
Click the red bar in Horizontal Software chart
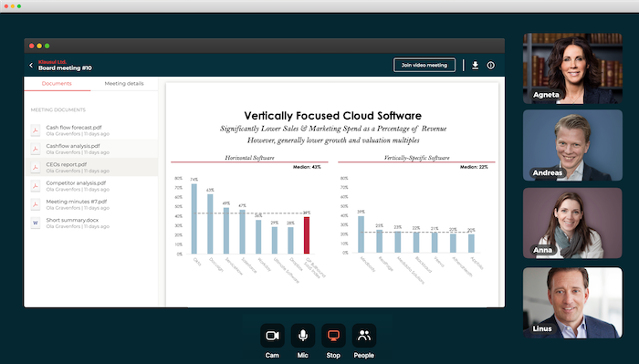pyautogui.click(x=307, y=235)
